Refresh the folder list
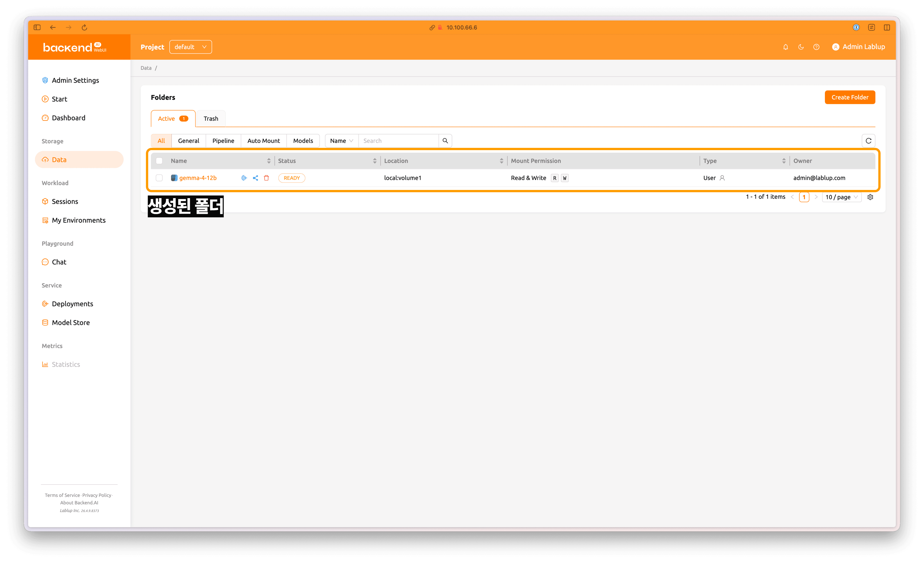The image size is (924, 563). (869, 141)
